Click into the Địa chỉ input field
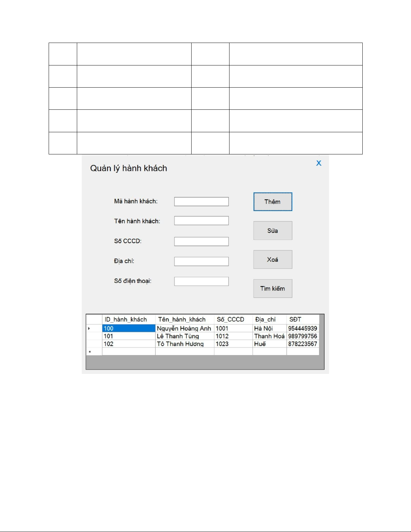The image size is (411, 532). pos(201,261)
